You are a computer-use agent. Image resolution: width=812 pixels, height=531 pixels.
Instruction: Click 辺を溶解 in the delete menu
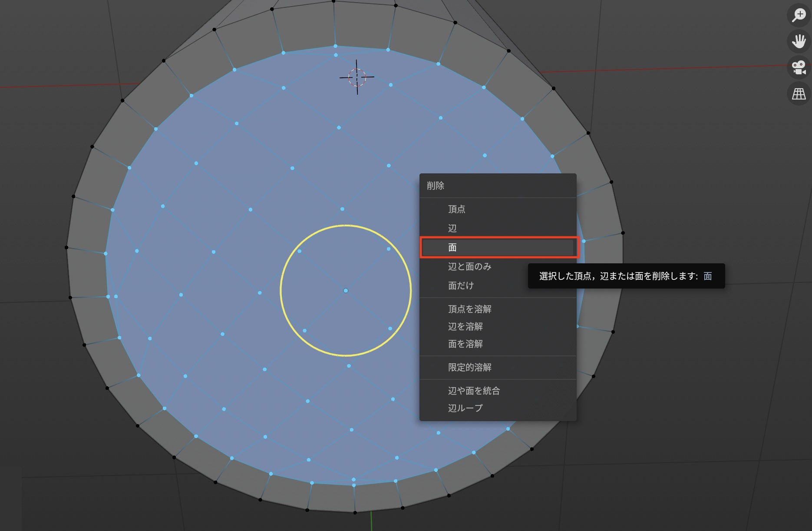[465, 326]
